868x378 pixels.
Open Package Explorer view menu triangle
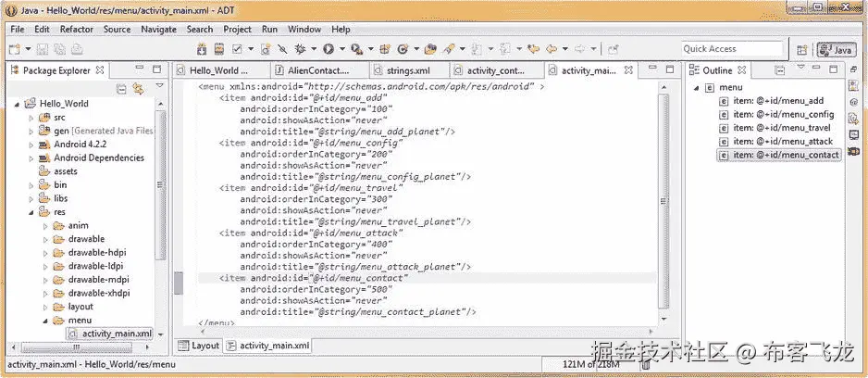pos(160,85)
